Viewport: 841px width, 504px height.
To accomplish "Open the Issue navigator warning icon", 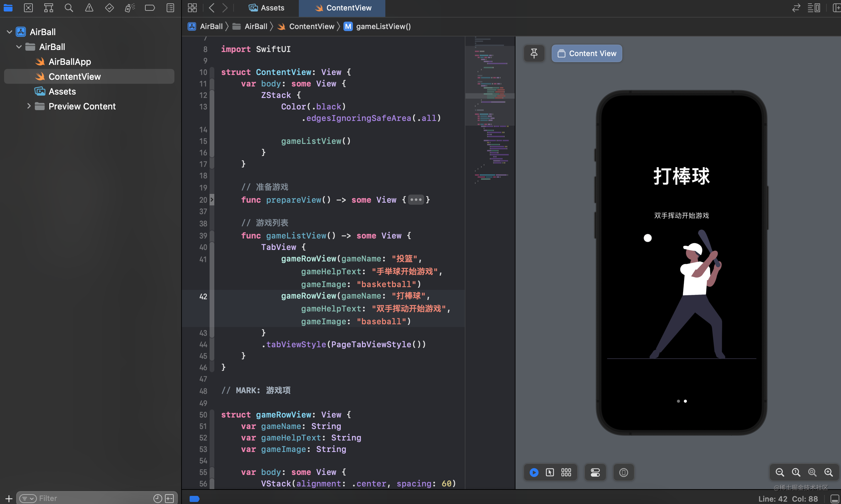I will (89, 7).
